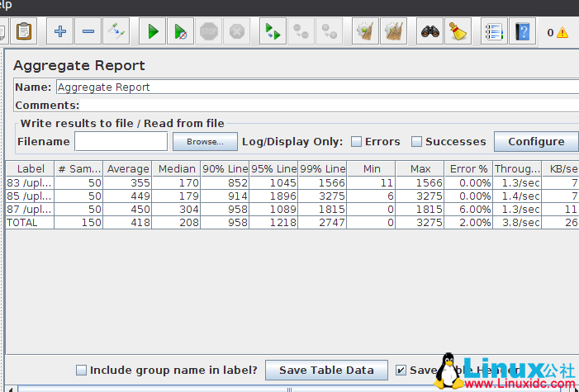Click the Remote Start All icon

(273, 32)
